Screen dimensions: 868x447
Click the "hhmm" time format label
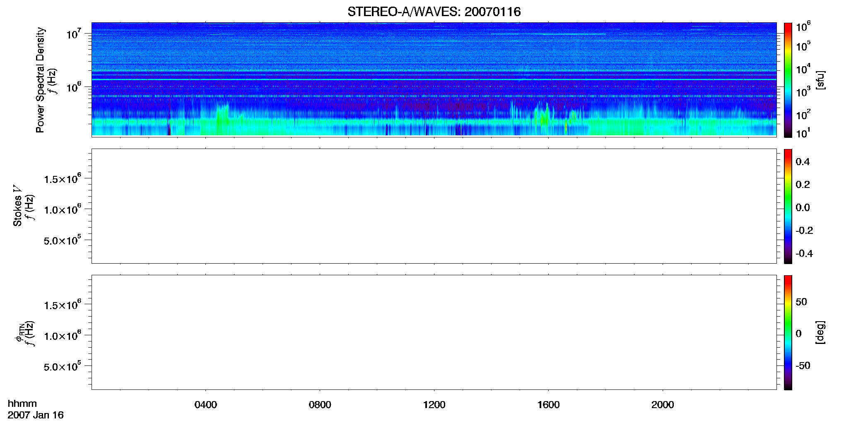[22, 404]
